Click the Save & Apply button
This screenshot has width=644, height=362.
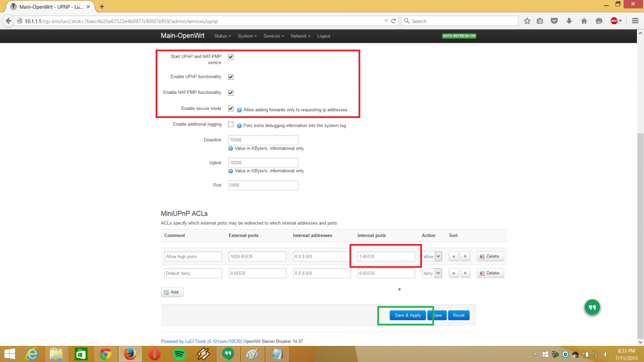pos(408,315)
